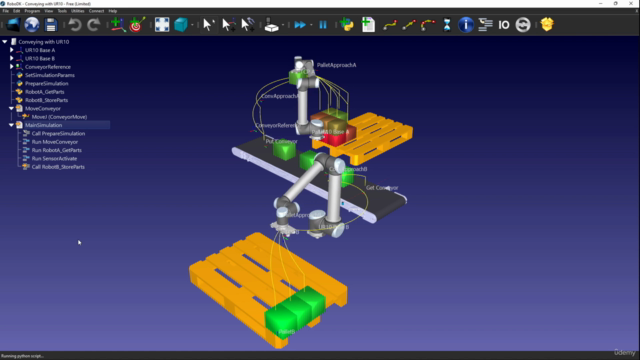Click the Running python script status text

coord(22,356)
